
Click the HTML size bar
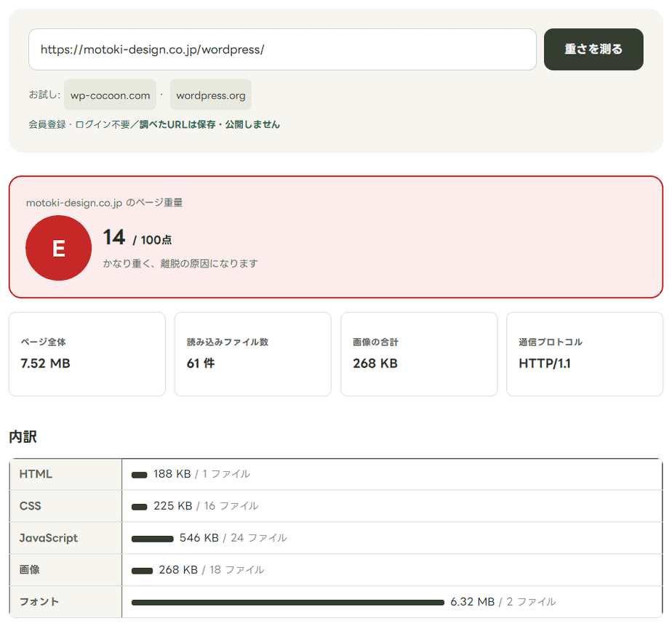140,475
